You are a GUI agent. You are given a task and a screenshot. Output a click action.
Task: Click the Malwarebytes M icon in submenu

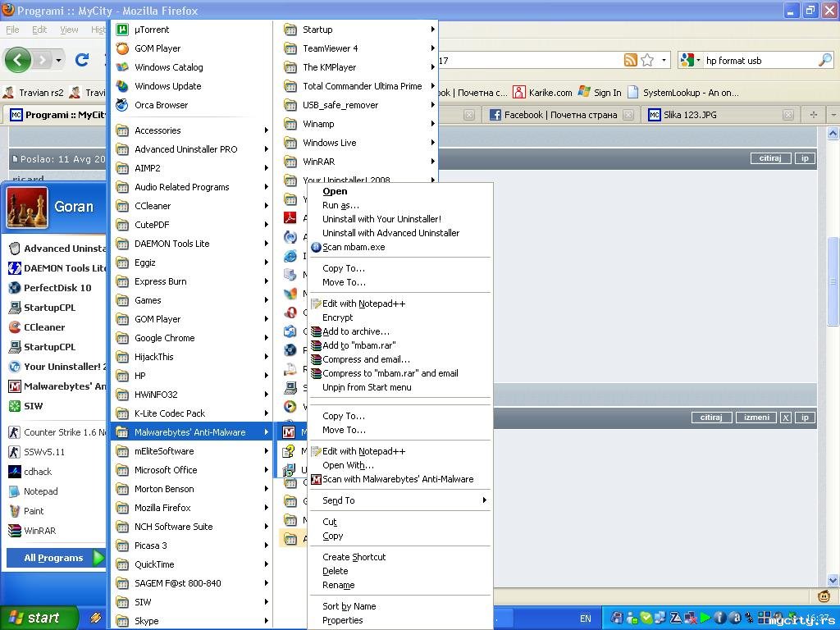pyautogui.click(x=290, y=432)
